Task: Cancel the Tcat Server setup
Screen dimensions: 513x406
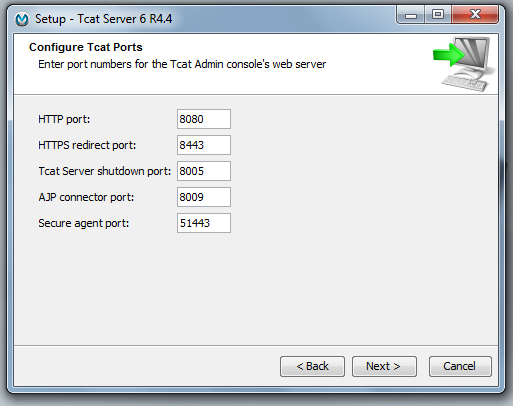Action: 460,366
